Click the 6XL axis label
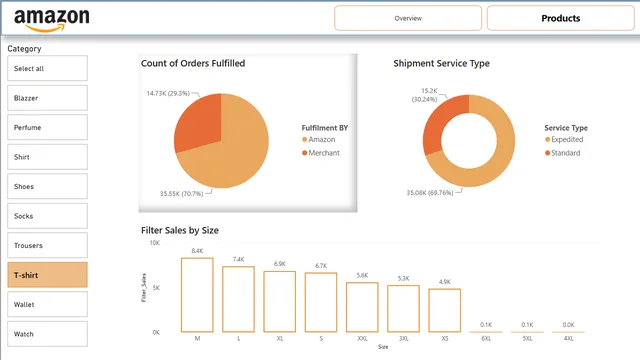Image resolution: width=640 pixels, height=360 pixels. click(x=486, y=338)
